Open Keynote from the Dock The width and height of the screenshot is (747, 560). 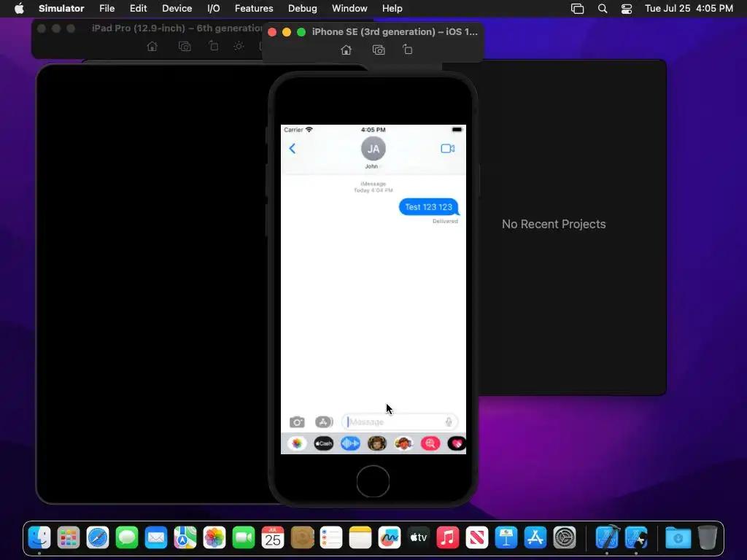coord(506,538)
